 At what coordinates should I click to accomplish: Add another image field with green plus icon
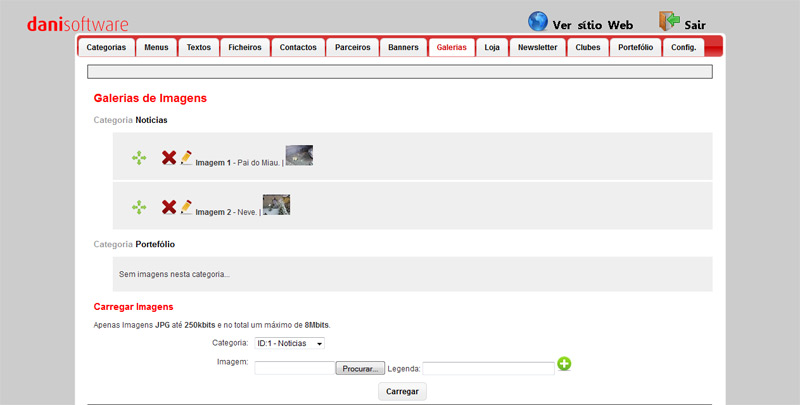(x=564, y=364)
